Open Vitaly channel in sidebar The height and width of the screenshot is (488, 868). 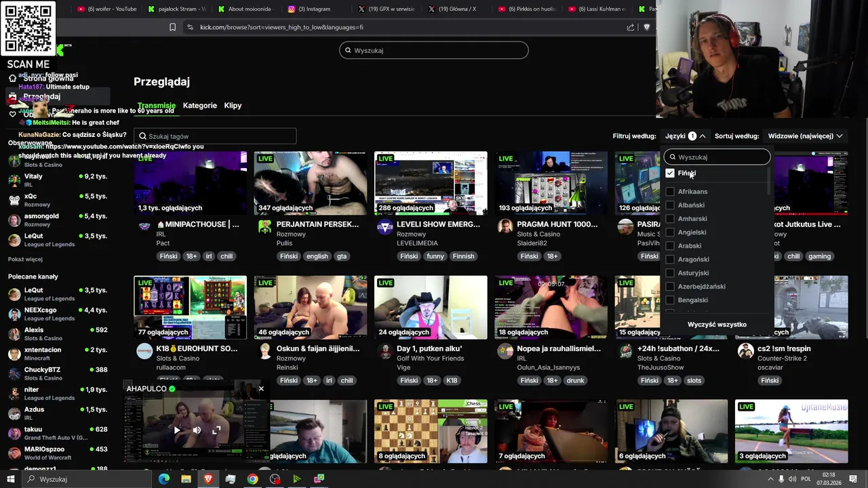[58, 180]
